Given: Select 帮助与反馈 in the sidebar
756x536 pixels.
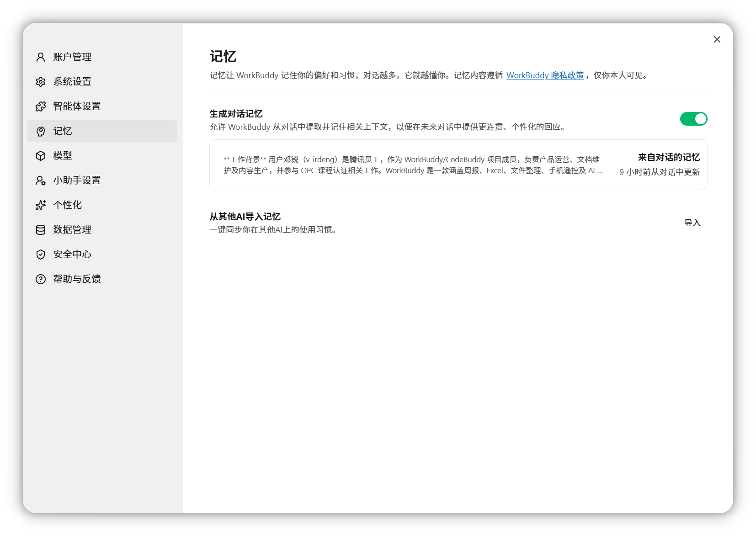Looking at the screenshot, I should click(102, 279).
